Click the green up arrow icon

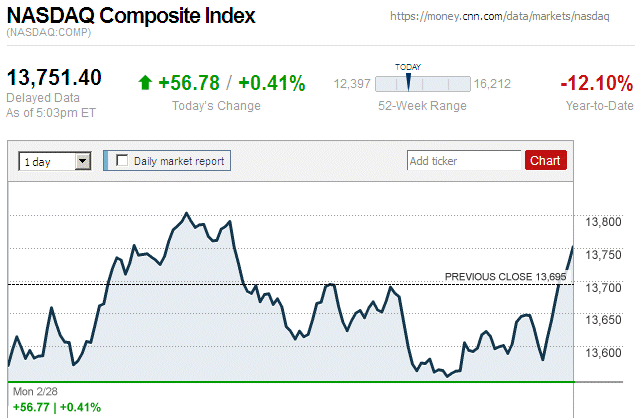pos(145,83)
